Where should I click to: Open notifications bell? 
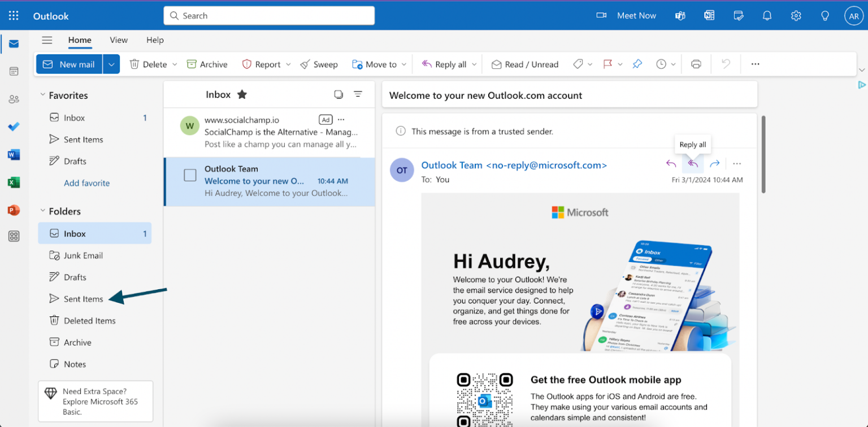[767, 15]
